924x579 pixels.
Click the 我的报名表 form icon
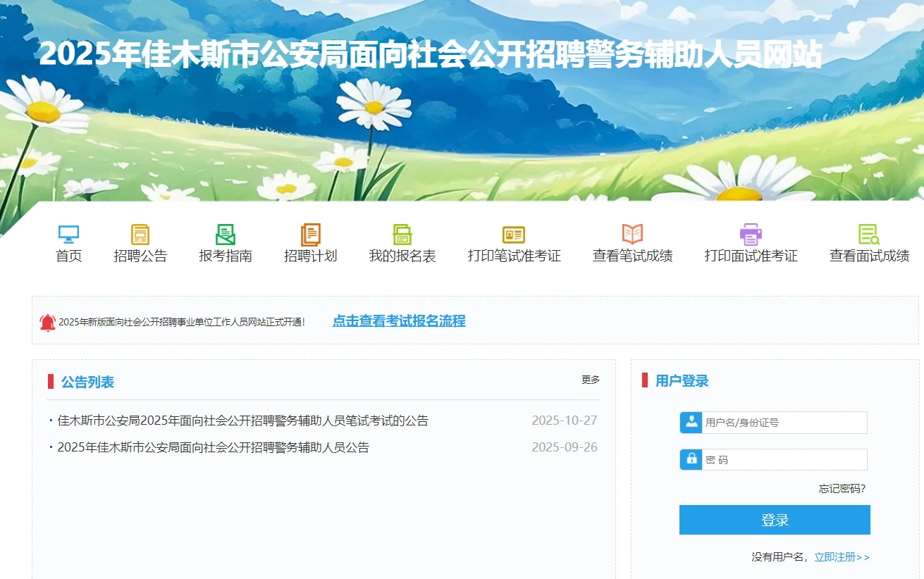402,235
